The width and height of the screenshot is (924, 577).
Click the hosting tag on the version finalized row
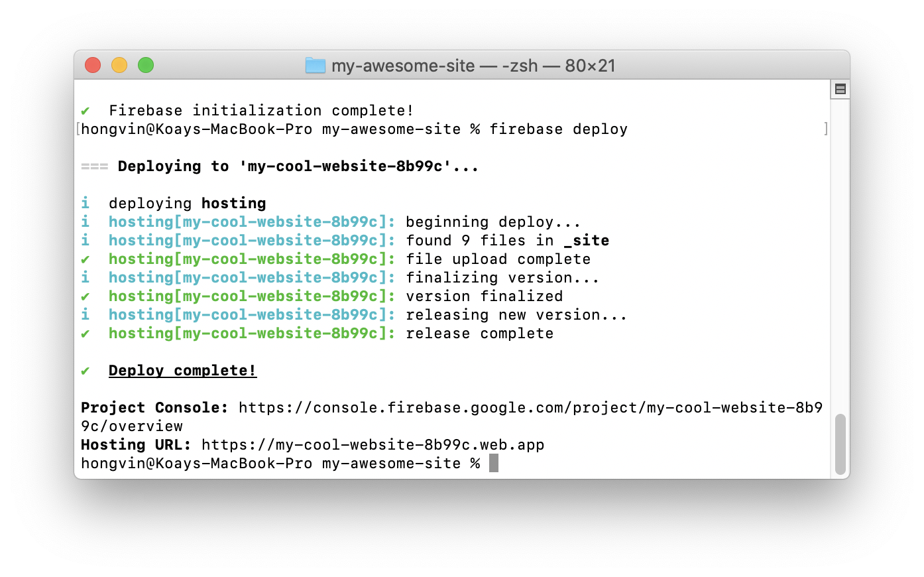[x=252, y=296]
